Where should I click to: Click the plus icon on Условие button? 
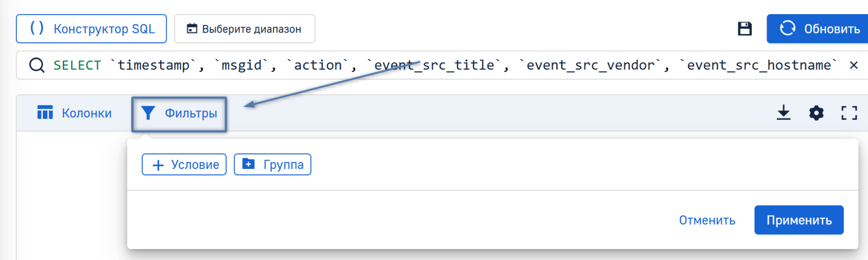click(x=158, y=165)
